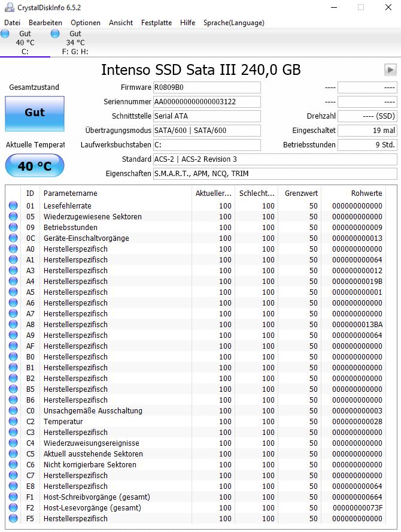Click the status icon for row B5
The width and height of the screenshot is (401, 532).
click(x=13, y=389)
